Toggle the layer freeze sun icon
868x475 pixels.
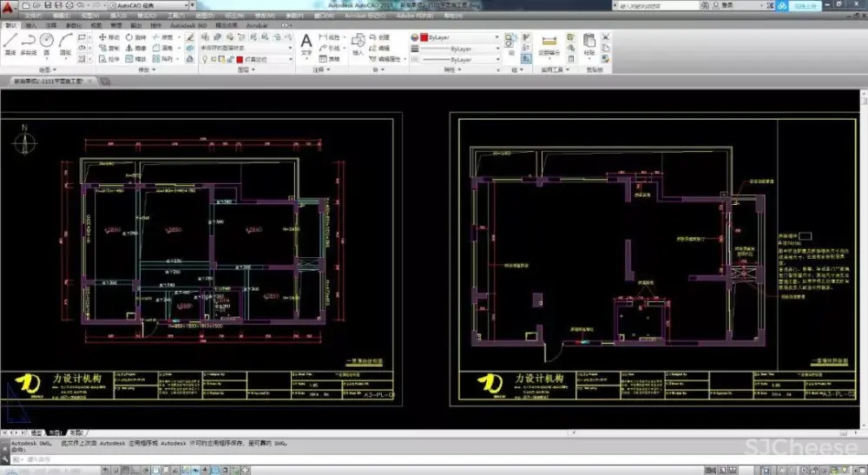213,59
